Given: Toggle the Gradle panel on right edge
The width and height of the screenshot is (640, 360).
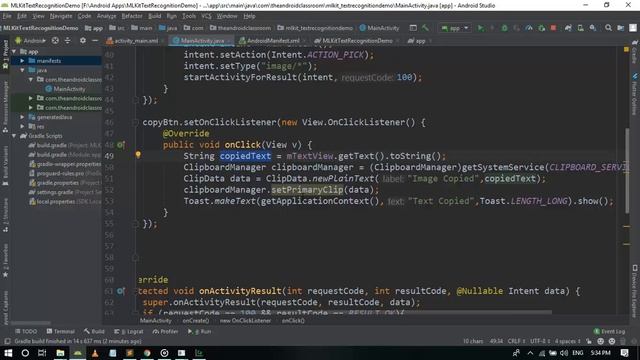Looking at the screenshot, I should pyautogui.click(x=635, y=52).
